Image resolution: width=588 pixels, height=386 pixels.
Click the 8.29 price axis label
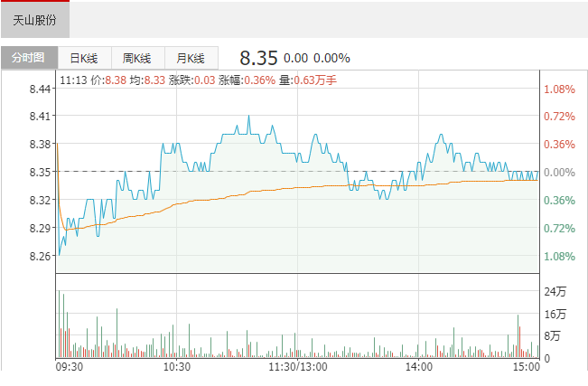40,228
